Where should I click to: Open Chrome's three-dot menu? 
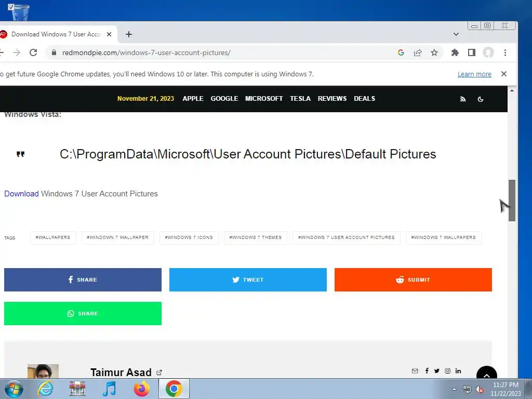(x=505, y=52)
